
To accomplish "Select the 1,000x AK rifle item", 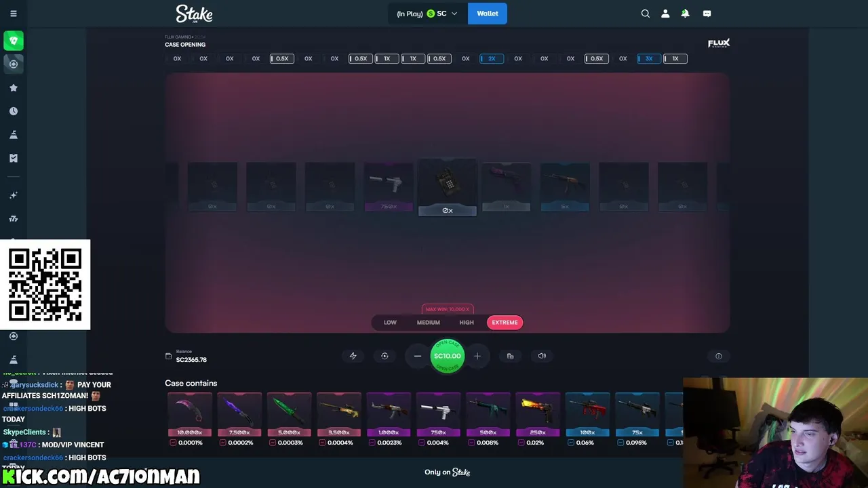I will 389,414.
